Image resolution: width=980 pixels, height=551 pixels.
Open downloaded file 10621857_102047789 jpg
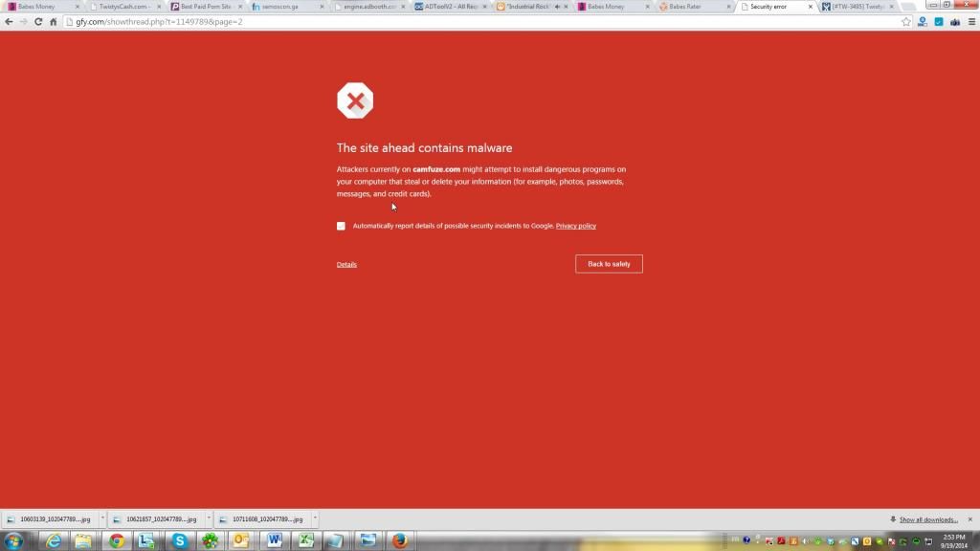click(156, 519)
